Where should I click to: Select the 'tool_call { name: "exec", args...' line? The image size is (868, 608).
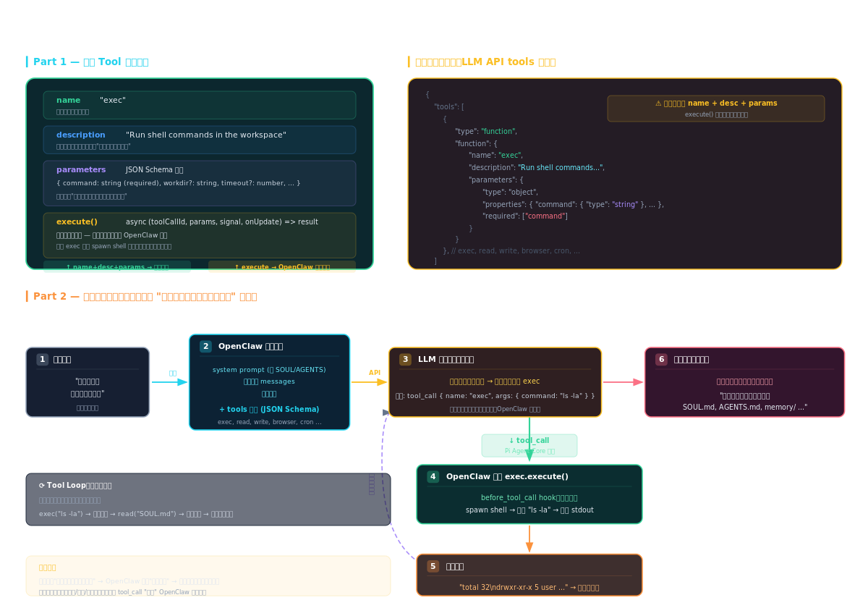[495, 396]
